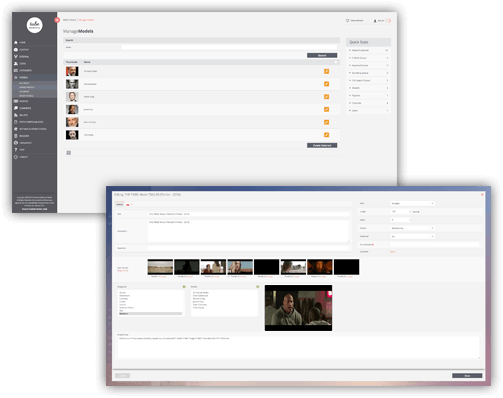This screenshot has width=503, height=398.
Task: Click orange edit icon for last model
Action: click(x=326, y=135)
